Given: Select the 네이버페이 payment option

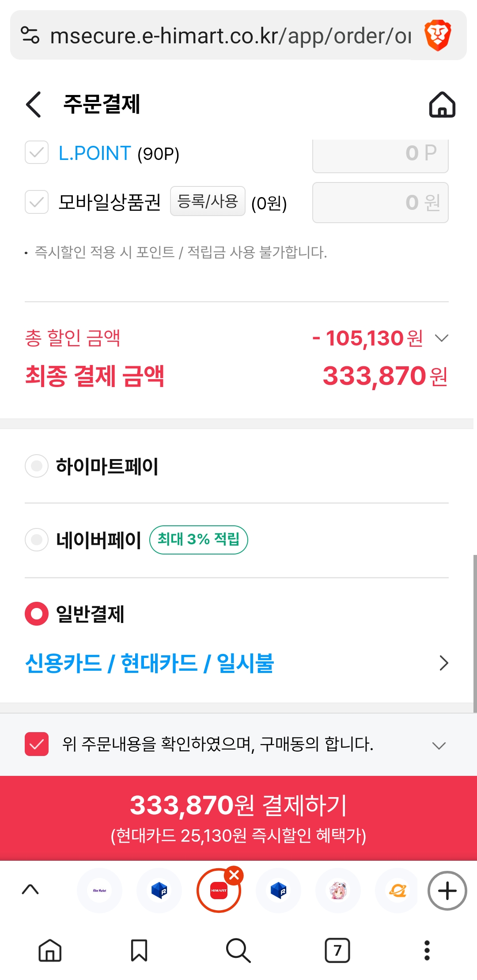Looking at the screenshot, I should [37, 539].
